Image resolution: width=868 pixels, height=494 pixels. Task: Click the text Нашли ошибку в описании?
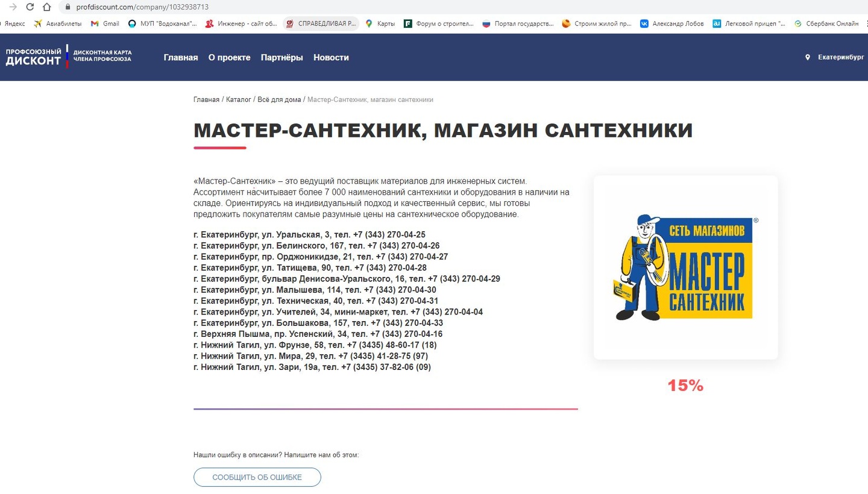[237, 455]
